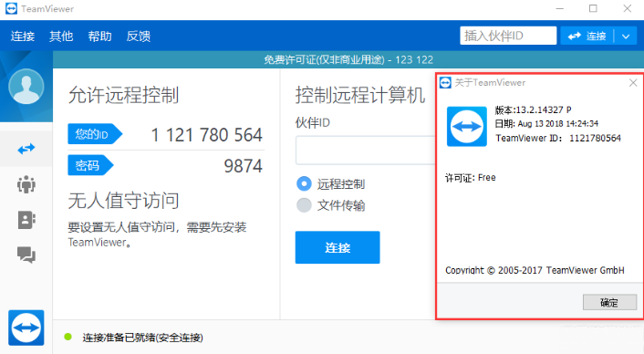Click the 伙伴ID input box
The height and width of the screenshot is (354, 644).
tap(366, 151)
